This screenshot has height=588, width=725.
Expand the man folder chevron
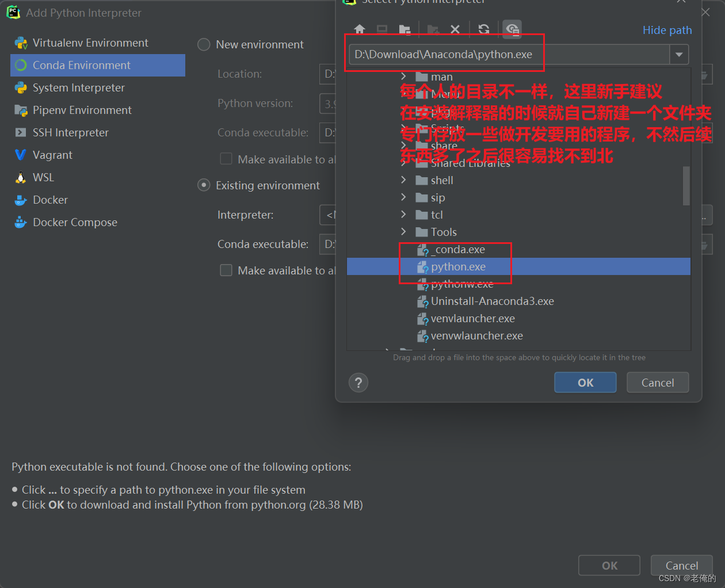click(x=403, y=77)
